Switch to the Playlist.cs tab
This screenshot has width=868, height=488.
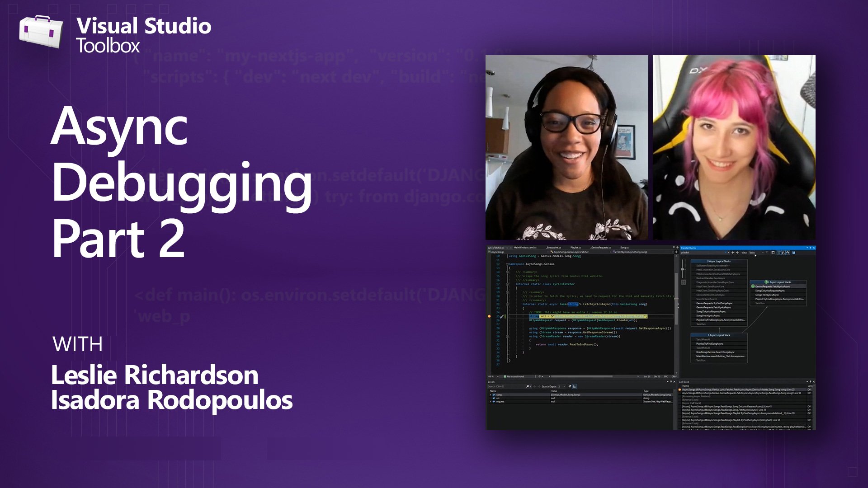coord(576,248)
